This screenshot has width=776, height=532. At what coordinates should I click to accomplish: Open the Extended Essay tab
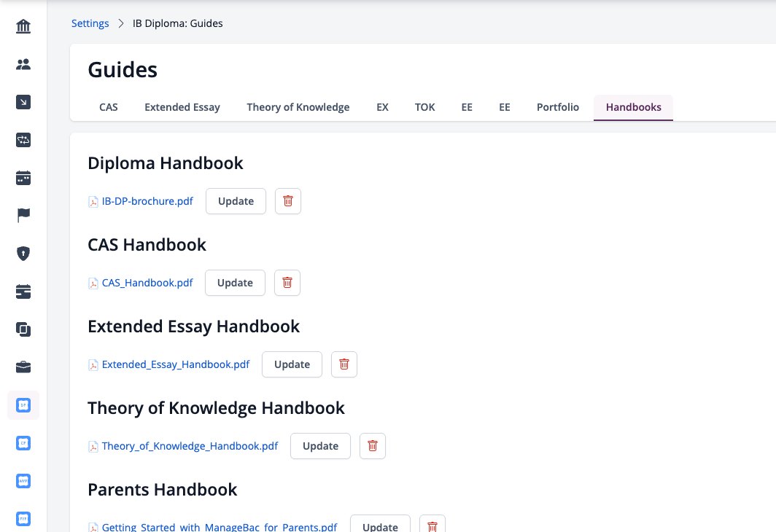182,107
